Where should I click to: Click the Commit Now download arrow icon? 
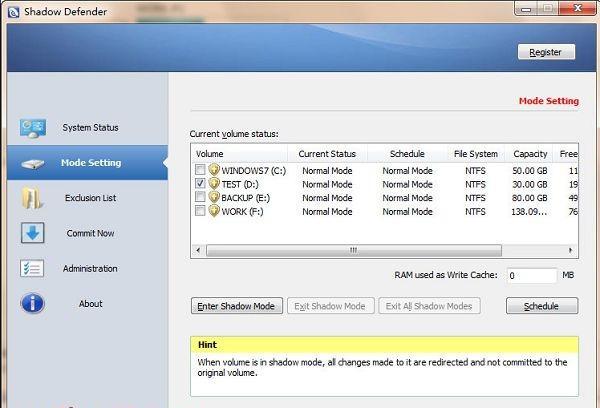point(33,233)
